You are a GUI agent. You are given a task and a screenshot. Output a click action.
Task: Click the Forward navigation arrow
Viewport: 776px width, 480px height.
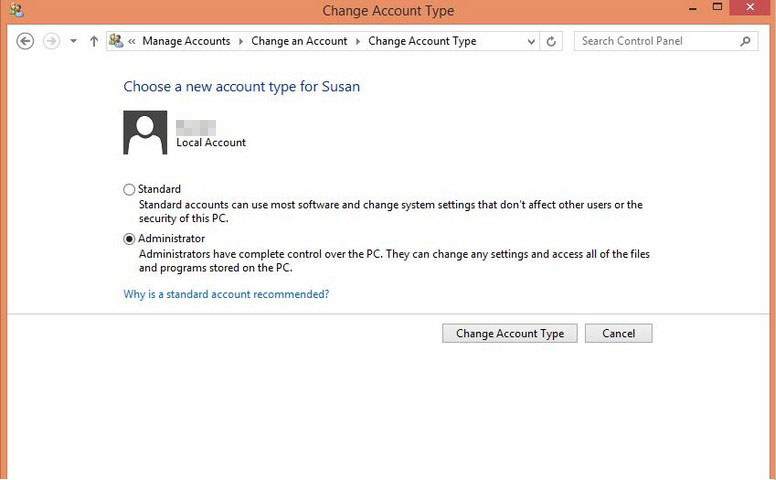point(51,41)
